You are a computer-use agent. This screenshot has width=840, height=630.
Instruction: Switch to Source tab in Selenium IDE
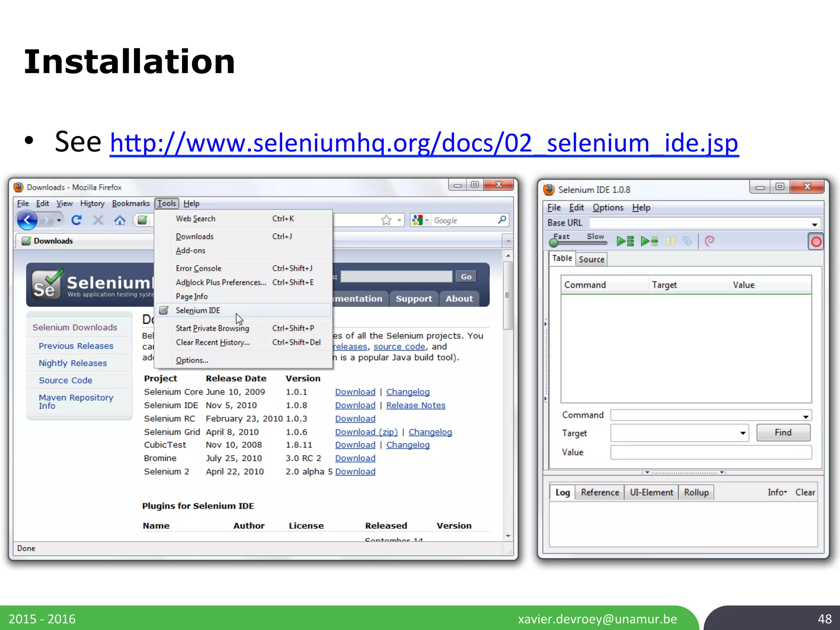click(591, 259)
